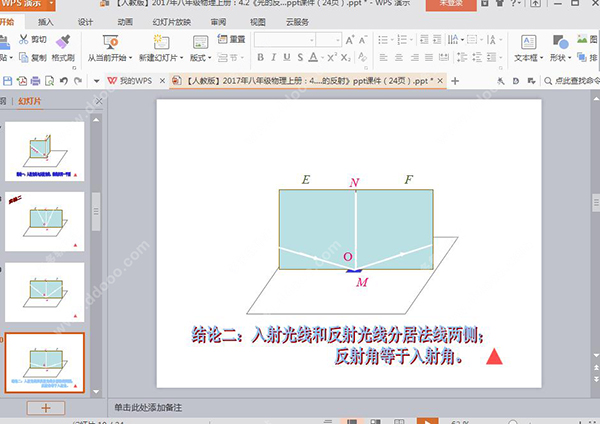Click the align text right icon
Image resolution: width=600 pixels, height=424 pixels.
point(414,58)
